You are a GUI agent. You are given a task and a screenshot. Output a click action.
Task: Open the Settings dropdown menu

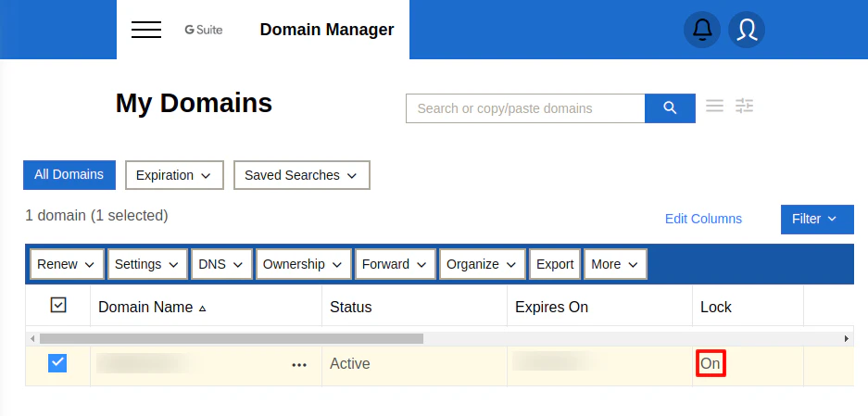coord(147,264)
